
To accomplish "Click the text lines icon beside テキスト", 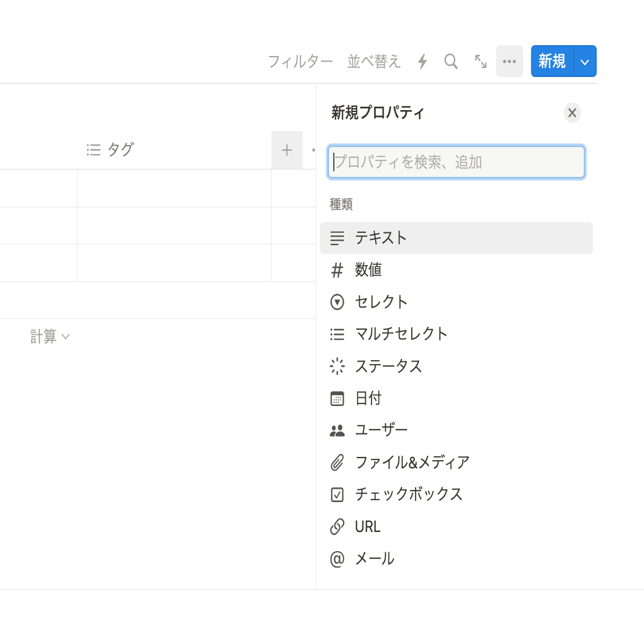I will pyautogui.click(x=337, y=238).
